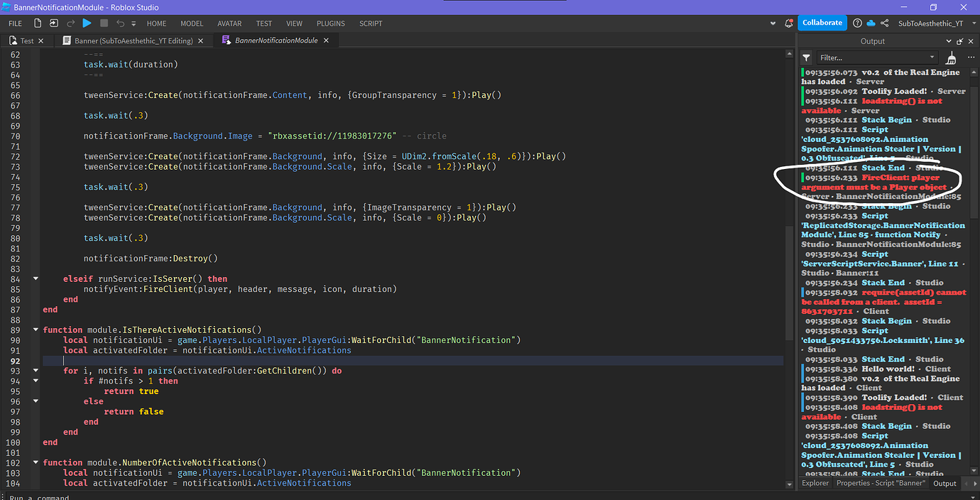Click the Undo arrow in toolbar
The width and height of the screenshot is (980, 500).
pos(119,23)
